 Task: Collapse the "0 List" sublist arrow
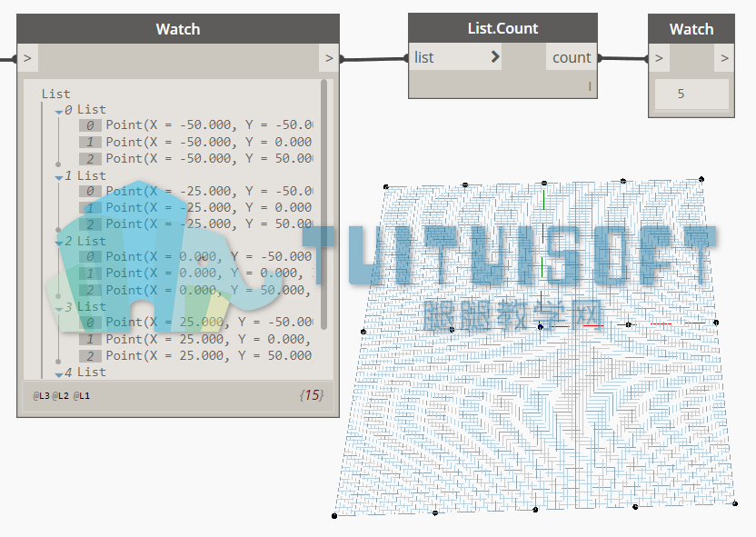(59, 112)
